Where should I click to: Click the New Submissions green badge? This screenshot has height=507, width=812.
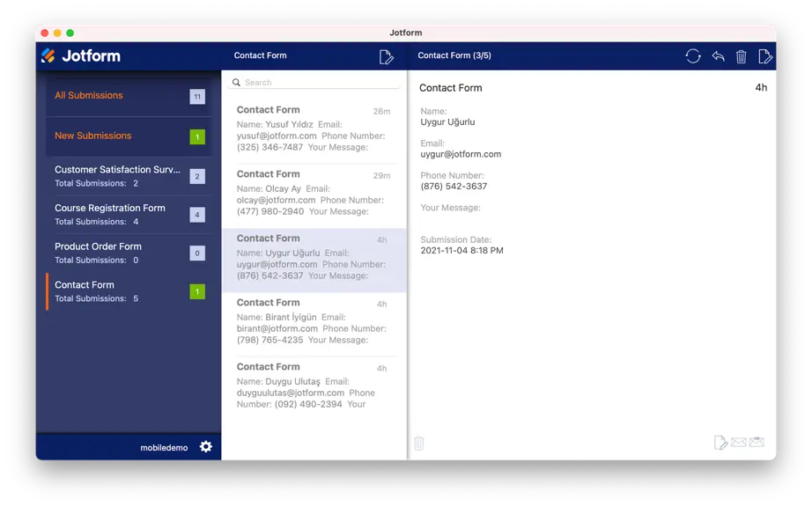[197, 136]
